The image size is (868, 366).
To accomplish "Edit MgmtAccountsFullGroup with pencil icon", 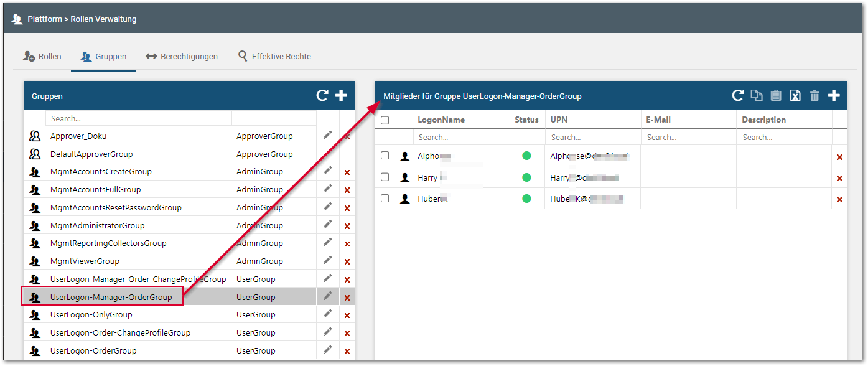I will coord(328,189).
